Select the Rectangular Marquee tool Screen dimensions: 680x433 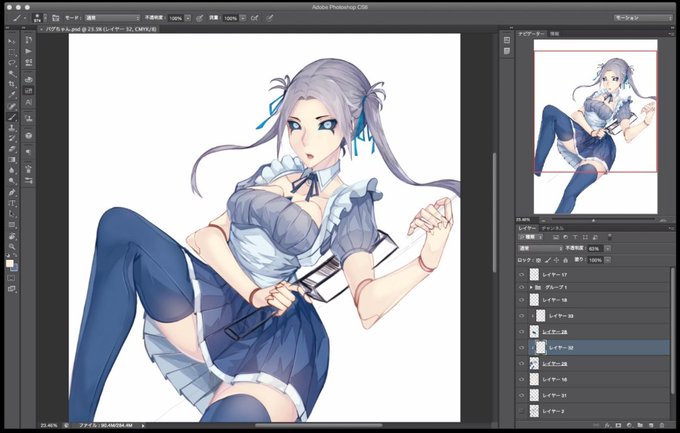(12, 52)
